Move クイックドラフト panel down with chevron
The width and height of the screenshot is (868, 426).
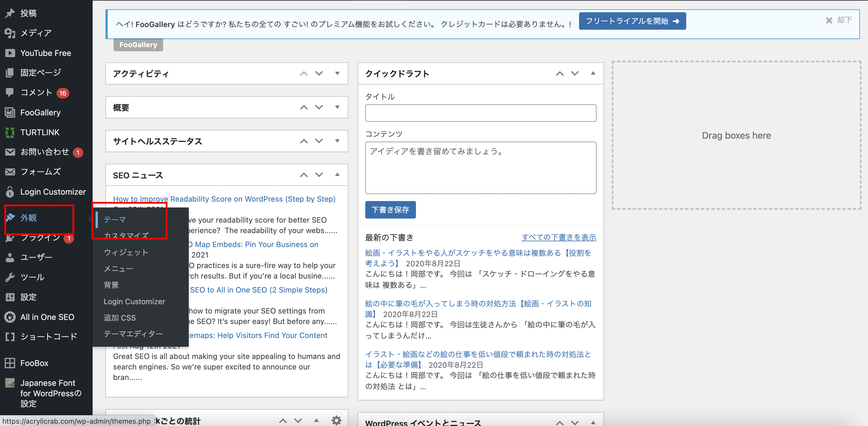pos(574,73)
